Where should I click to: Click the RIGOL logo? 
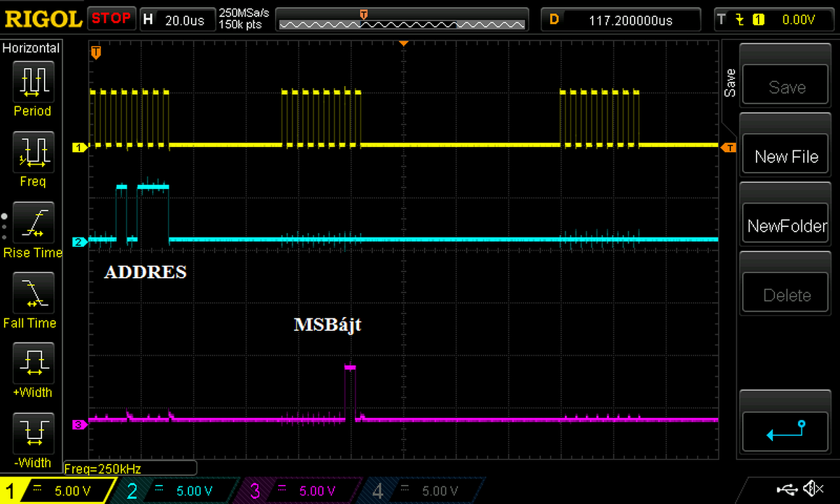click(43, 18)
